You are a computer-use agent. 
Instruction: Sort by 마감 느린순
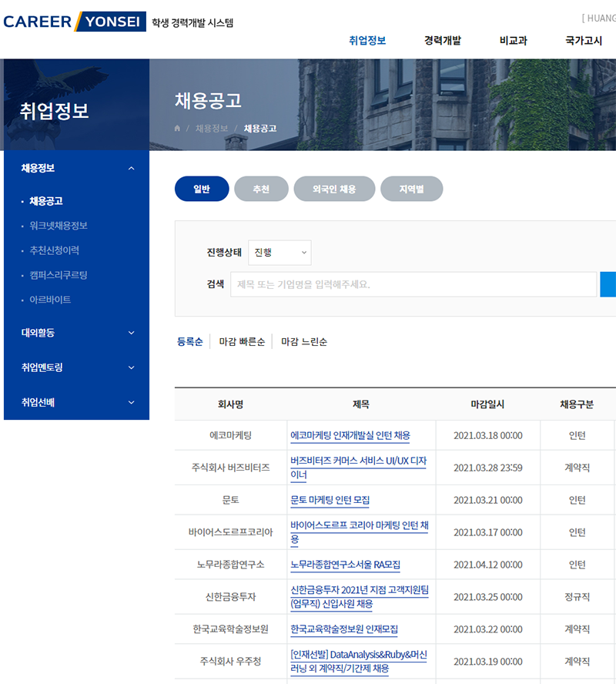click(304, 341)
